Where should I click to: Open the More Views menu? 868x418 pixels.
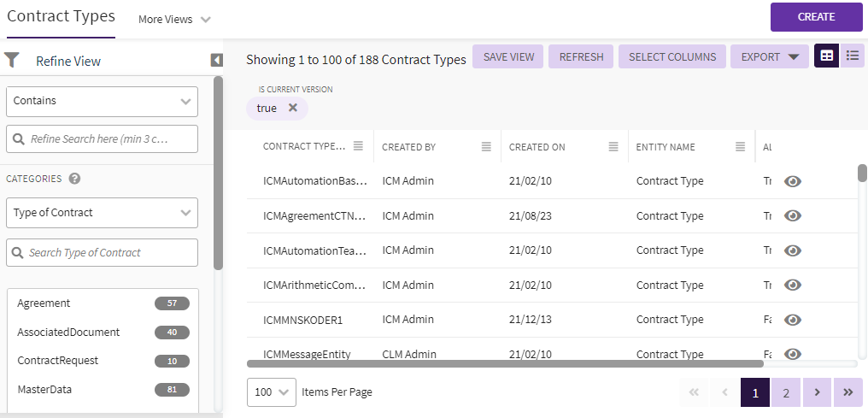[174, 20]
